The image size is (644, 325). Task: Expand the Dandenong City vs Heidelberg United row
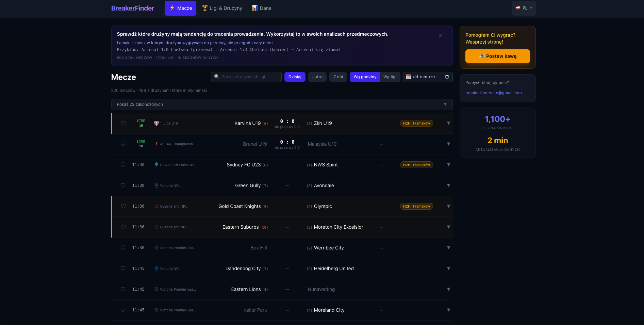[x=448, y=269]
